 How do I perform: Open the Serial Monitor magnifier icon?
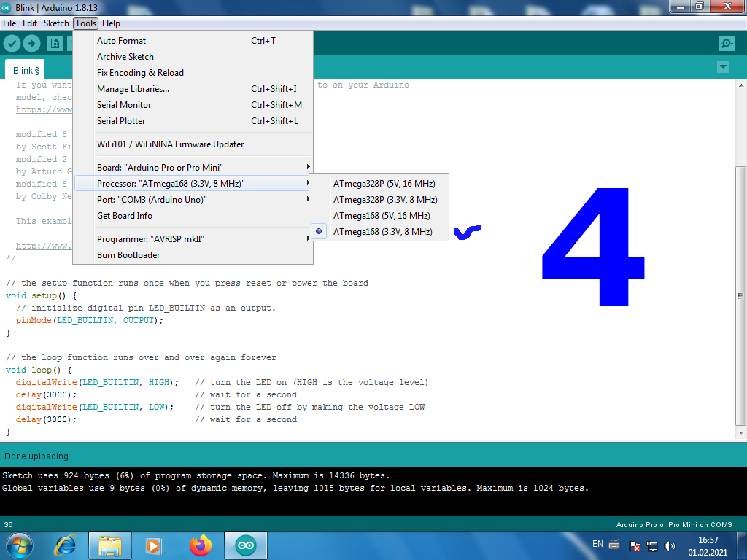tap(727, 44)
